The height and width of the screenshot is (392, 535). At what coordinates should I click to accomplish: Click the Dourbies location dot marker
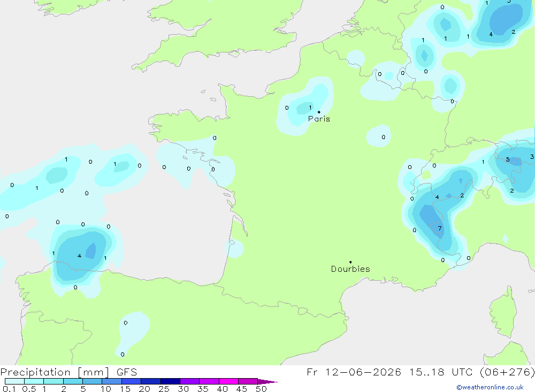tap(350, 262)
